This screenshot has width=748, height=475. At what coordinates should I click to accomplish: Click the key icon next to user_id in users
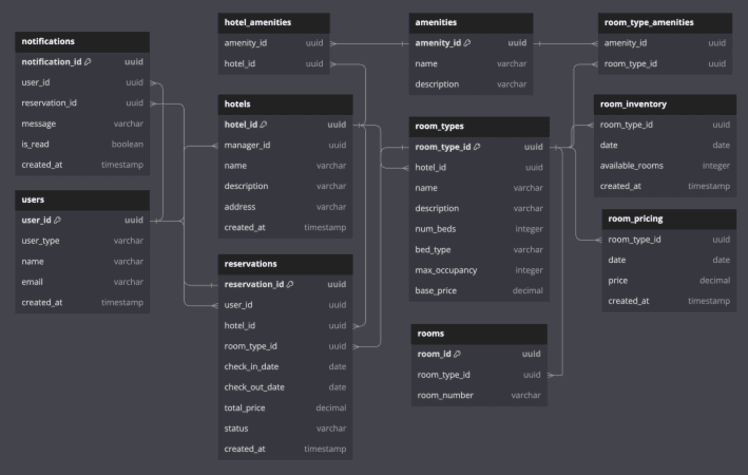[57, 220]
